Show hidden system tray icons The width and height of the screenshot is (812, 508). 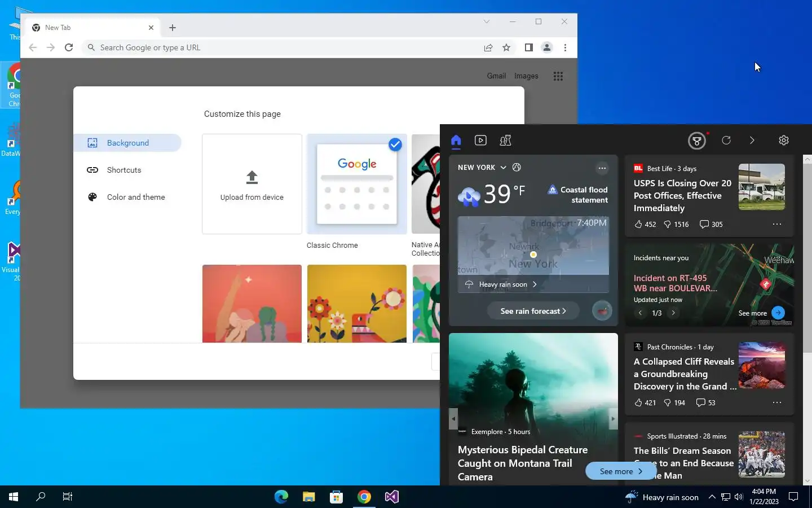[x=712, y=497]
